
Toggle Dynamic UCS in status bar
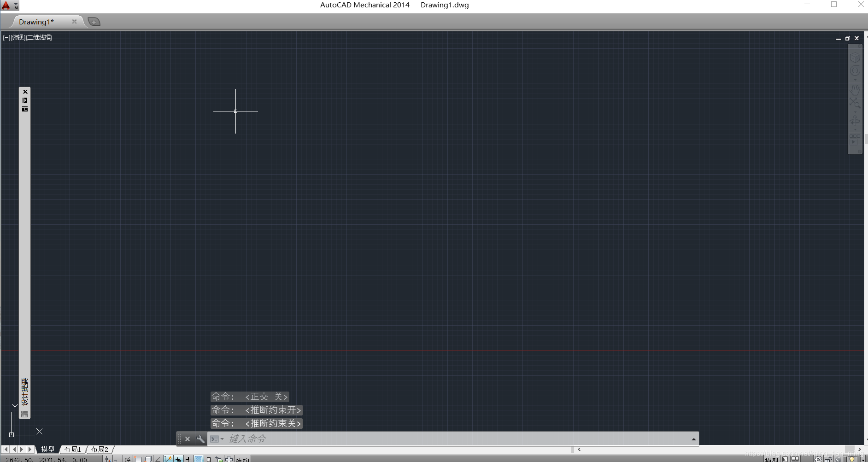pyautogui.click(x=168, y=459)
